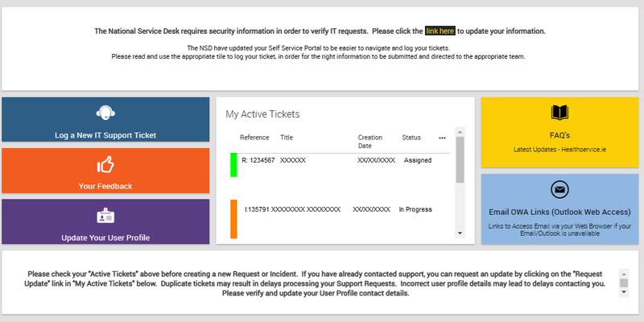Sort tickets by the Status column header
This screenshot has width=644, height=322.
pyautogui.click(x=411, y=138)
